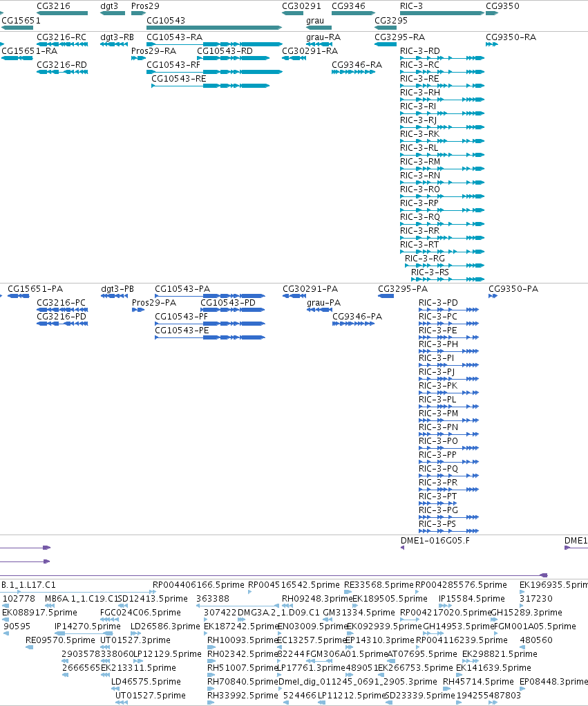The width and height of the screenshot is (588, 706).
Task: Click EST IP14270.5prime
Action: click(88, 627)
